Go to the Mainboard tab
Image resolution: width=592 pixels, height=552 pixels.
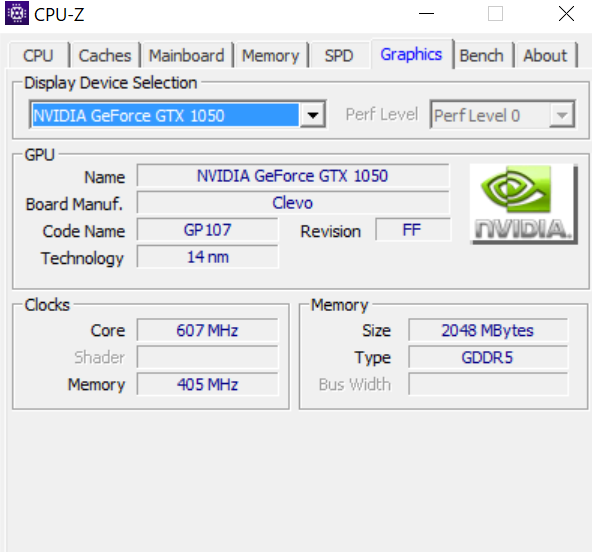(x=187, y=55)
